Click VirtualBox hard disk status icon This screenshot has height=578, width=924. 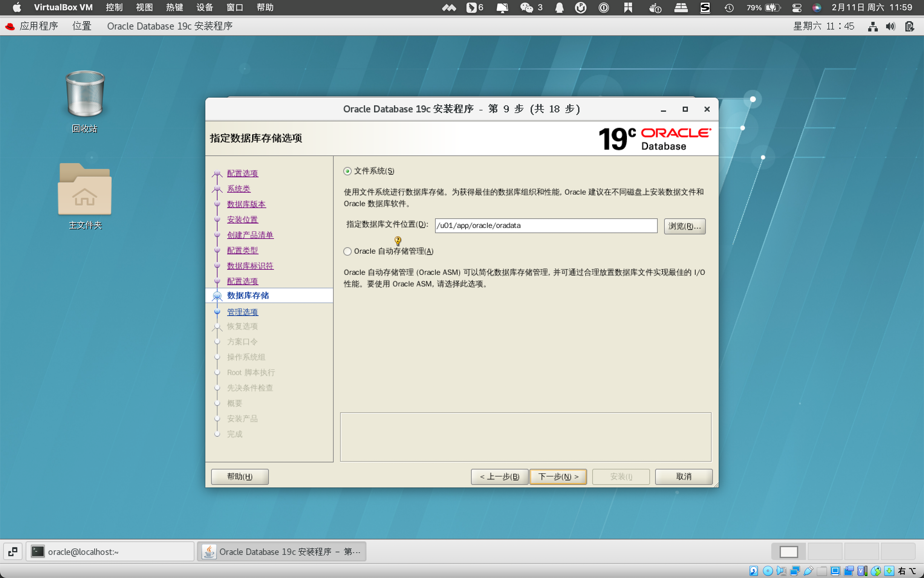tap(754, 571)
